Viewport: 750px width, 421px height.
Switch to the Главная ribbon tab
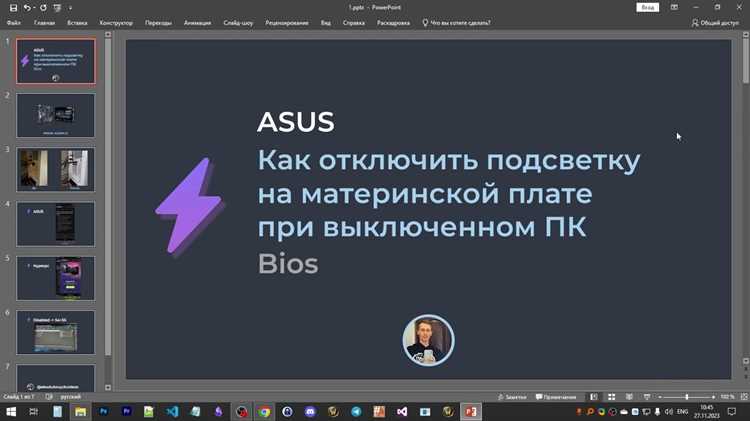point(44,22)
